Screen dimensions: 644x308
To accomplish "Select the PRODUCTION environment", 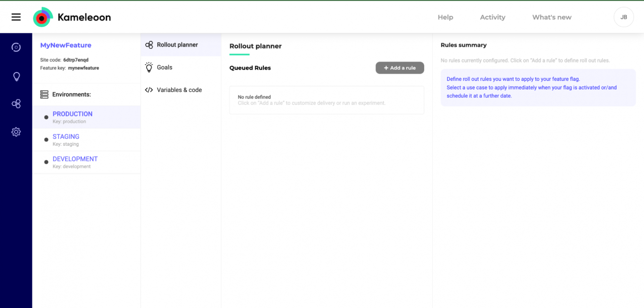I will pos(87,117).
